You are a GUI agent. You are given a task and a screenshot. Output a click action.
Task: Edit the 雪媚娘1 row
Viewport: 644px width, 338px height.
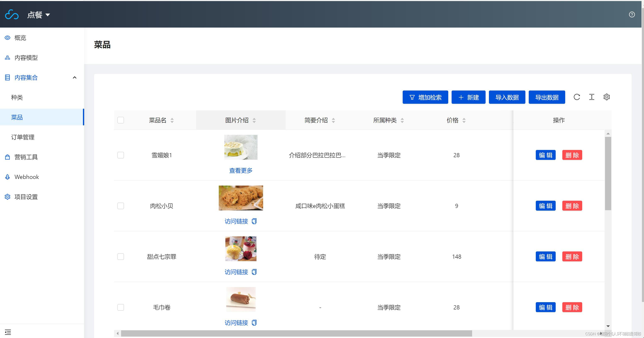coord(546,155)
